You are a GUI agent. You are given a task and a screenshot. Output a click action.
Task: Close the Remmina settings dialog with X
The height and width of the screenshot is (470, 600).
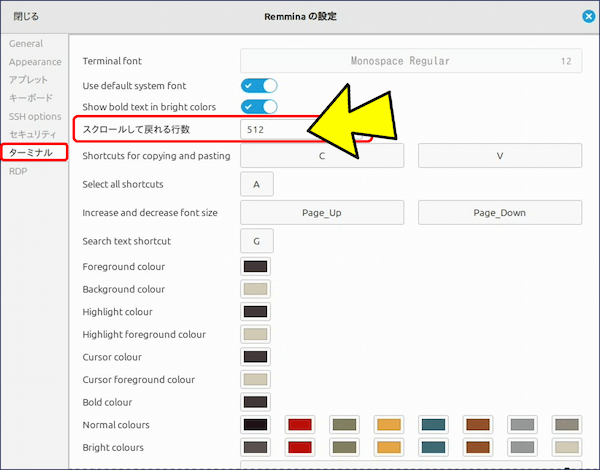click(x=588, y=16)
